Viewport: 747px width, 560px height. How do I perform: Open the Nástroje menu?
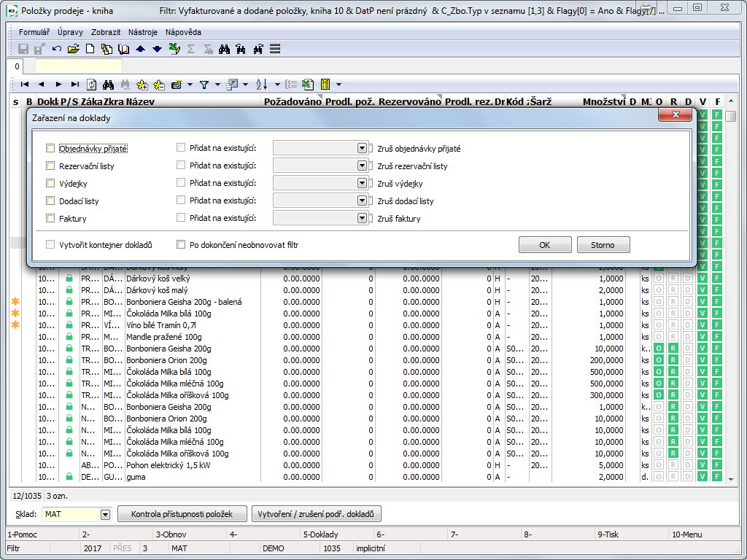click(x=143, y=32)
